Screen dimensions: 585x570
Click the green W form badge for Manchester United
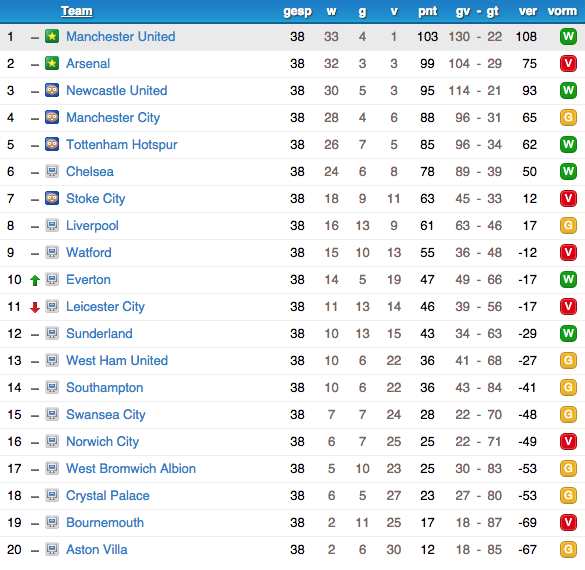pyautogui.click(x=568, y=36)
